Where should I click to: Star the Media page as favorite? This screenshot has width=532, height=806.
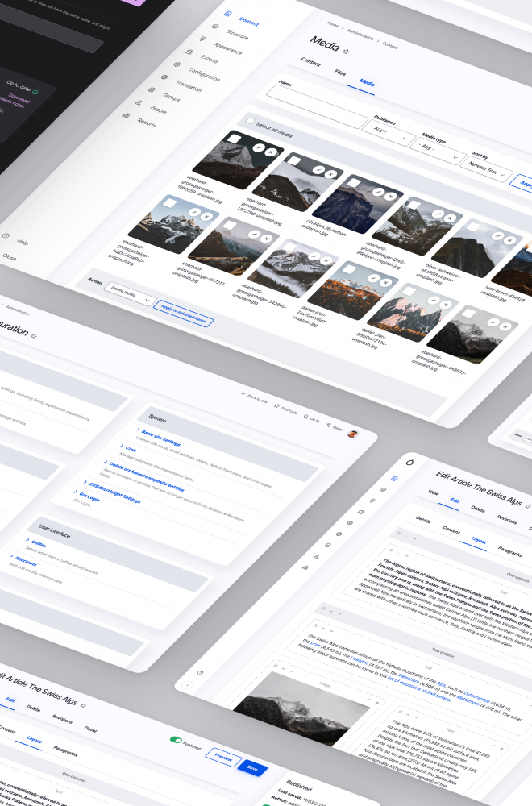(346, 51)
